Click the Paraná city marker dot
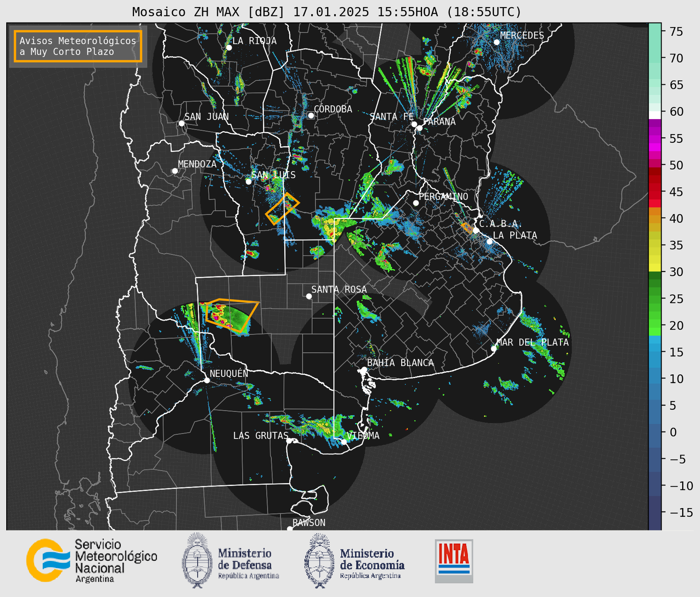The width and height of the screenshot is (700, 597). (x=420, y=128)
